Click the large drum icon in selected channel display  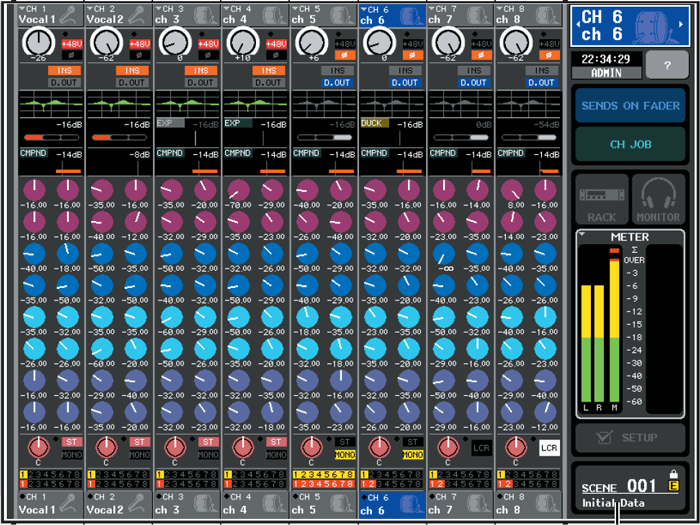pos(650,26)
